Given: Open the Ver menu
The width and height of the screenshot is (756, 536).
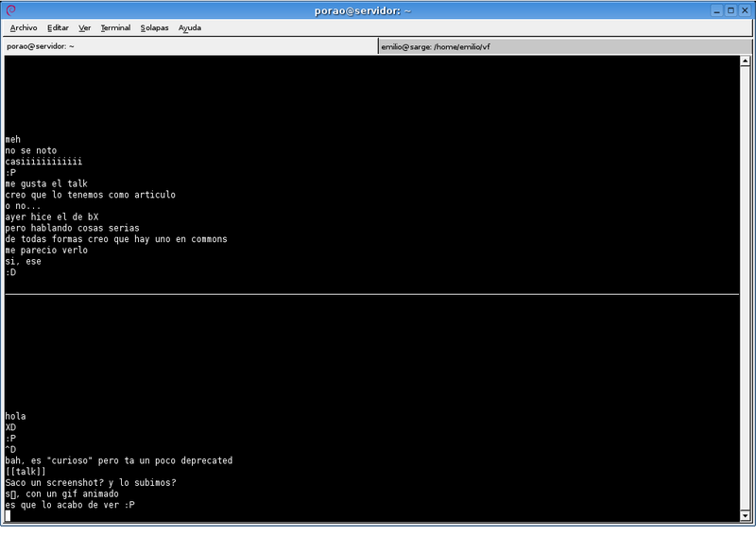Looking at the screenshot, I should pos(85,28).
